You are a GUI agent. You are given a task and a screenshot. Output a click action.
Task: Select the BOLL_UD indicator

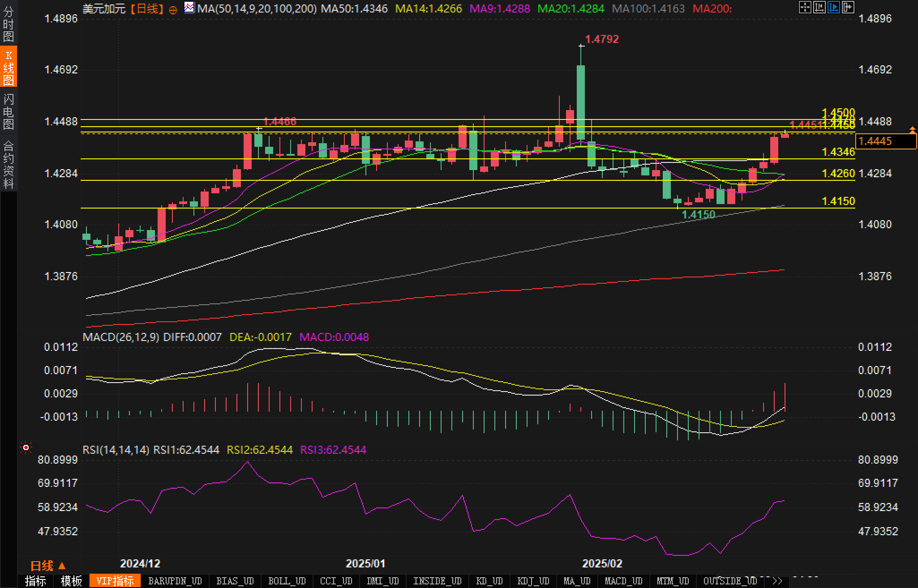pyautogui.click(x=287, y=581)
